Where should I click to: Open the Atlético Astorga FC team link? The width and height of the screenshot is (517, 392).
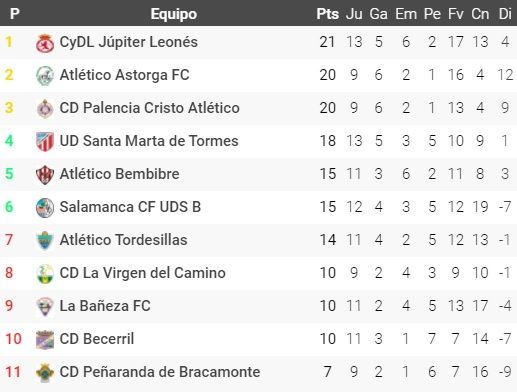[124, 75]
